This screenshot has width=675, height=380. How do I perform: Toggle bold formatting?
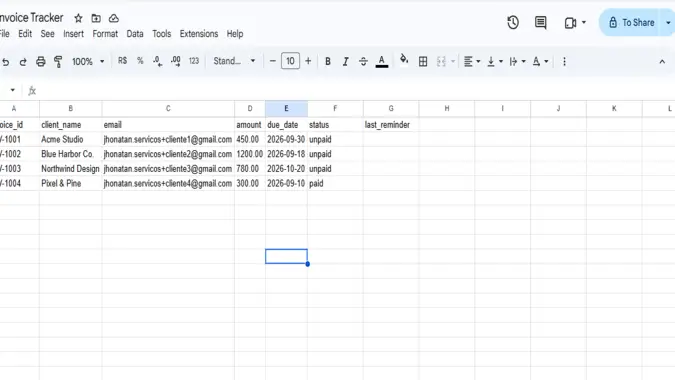click(328, 62)
